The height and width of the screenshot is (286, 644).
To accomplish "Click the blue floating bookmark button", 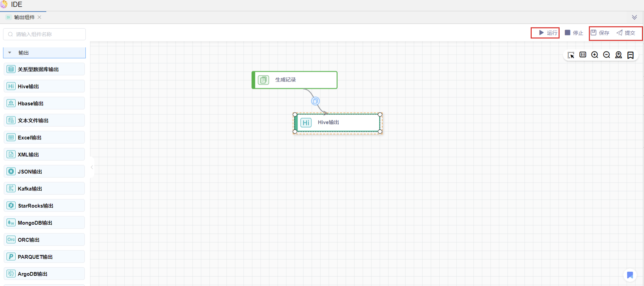I will point(630,275).
